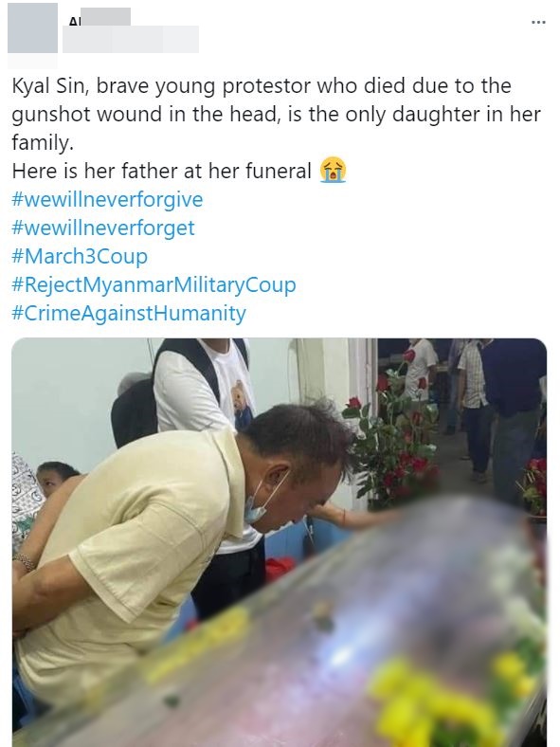Image resolution: width=560 pixels, height=747 pixels.
Task: Open the author's display name
Action: click(99, 17)
